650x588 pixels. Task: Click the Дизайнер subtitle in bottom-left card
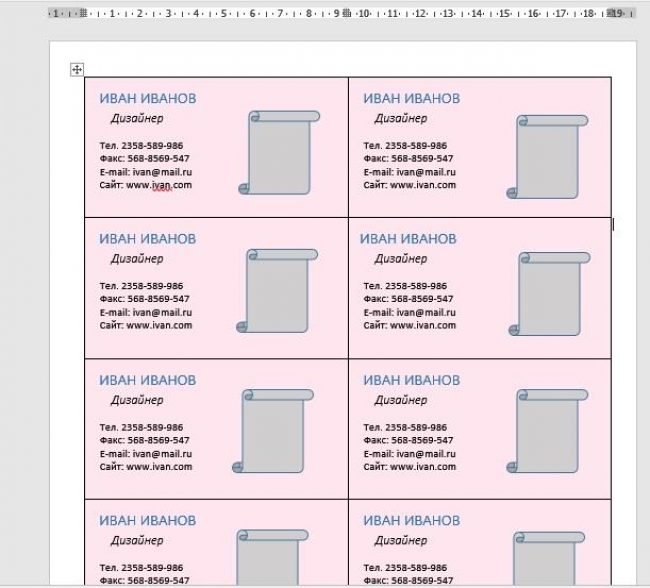137,541
